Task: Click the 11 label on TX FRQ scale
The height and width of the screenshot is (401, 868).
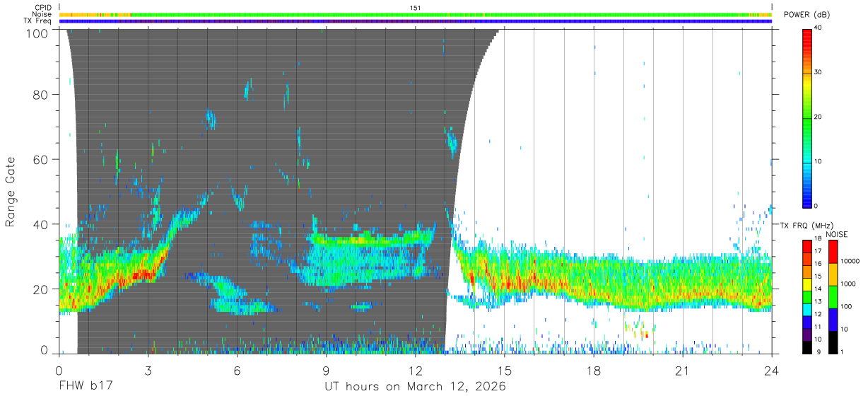Action: coord(818,327)
